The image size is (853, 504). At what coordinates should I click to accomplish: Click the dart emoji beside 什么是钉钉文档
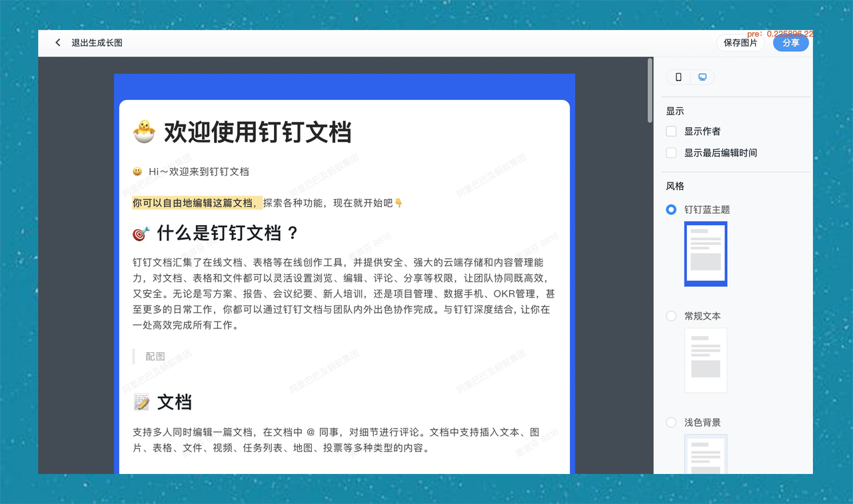pos(142,232)
